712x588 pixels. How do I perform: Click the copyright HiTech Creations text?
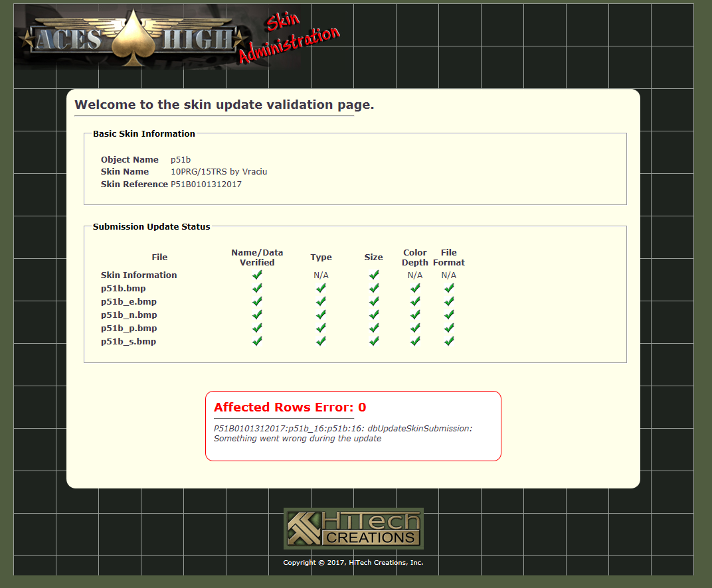pos(353,563)
